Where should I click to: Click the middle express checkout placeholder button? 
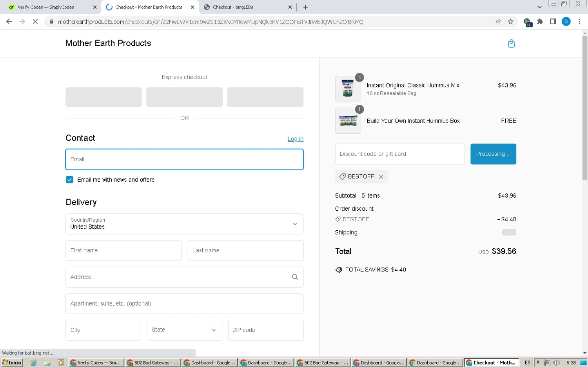(x=184, y=97)
